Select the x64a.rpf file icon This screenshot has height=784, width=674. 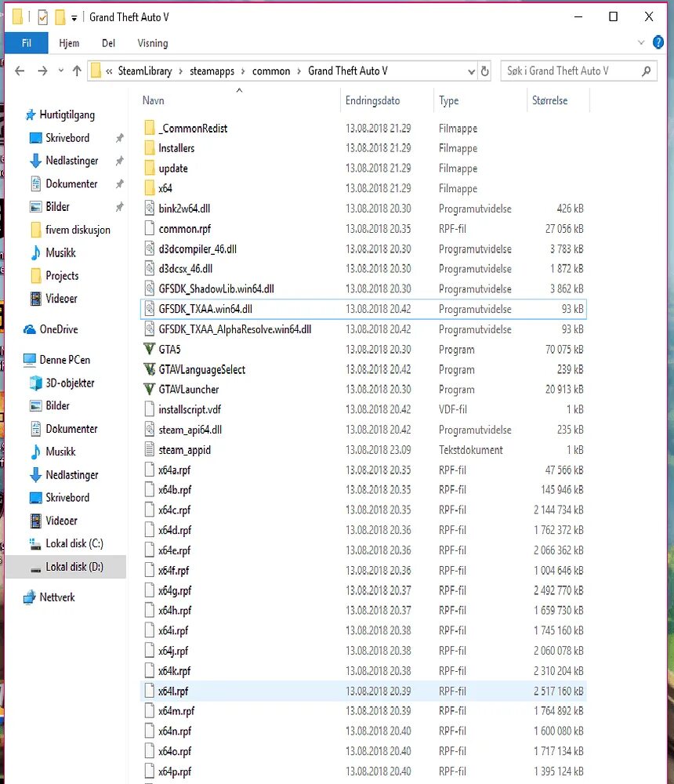point(149,470)
